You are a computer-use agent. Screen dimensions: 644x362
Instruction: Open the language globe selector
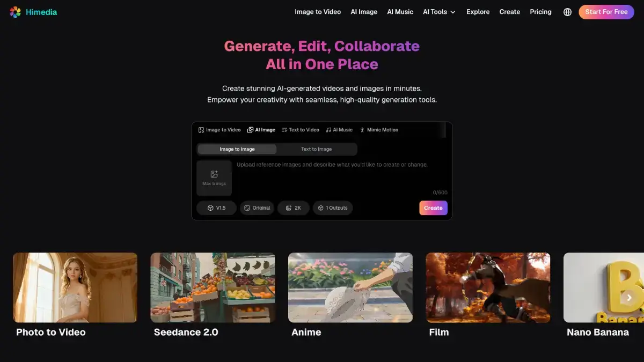[567, 12]
